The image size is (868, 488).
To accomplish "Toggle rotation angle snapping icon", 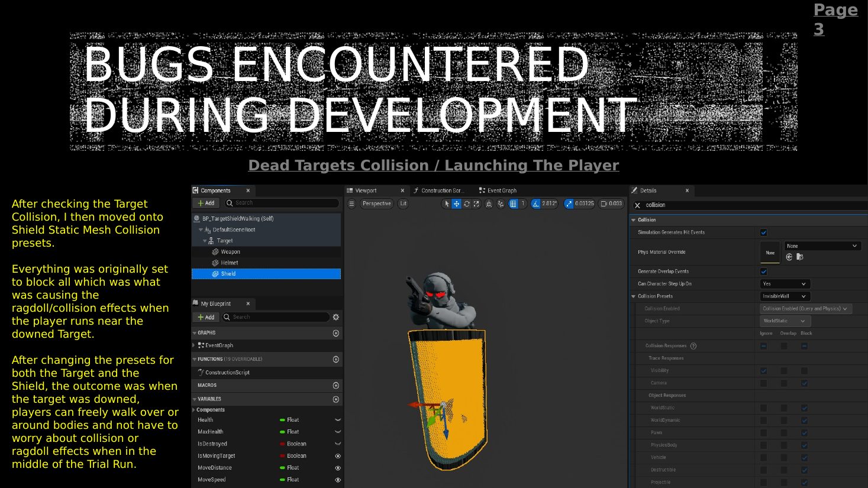I will point(536,203).
